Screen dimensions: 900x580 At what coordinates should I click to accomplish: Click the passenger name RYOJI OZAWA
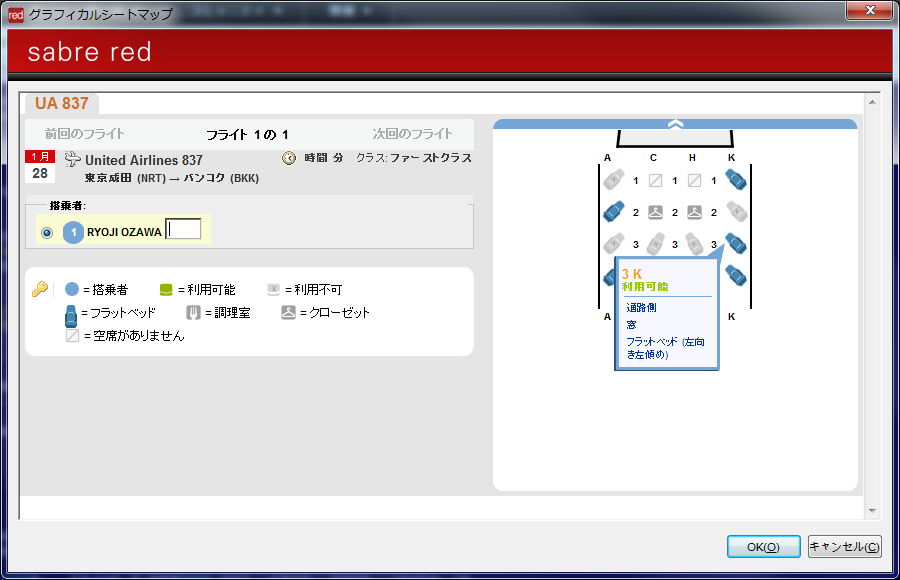coord(124,232)
